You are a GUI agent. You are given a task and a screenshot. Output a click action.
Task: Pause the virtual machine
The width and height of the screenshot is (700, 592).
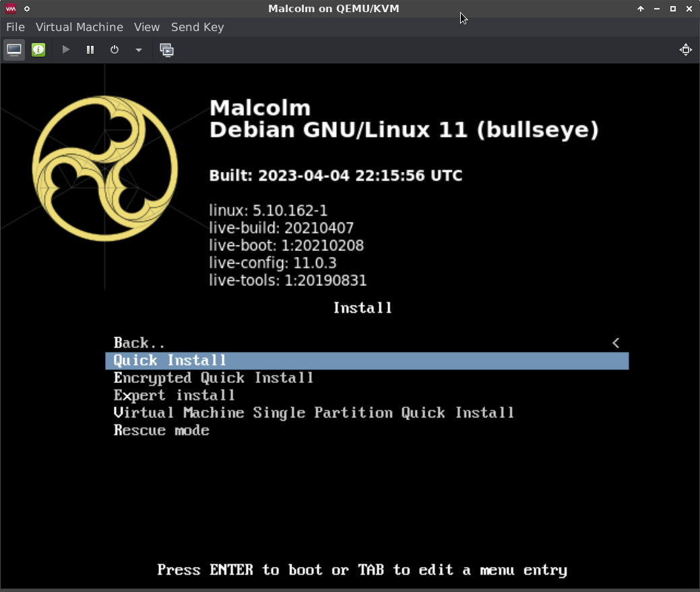point(90,50)
